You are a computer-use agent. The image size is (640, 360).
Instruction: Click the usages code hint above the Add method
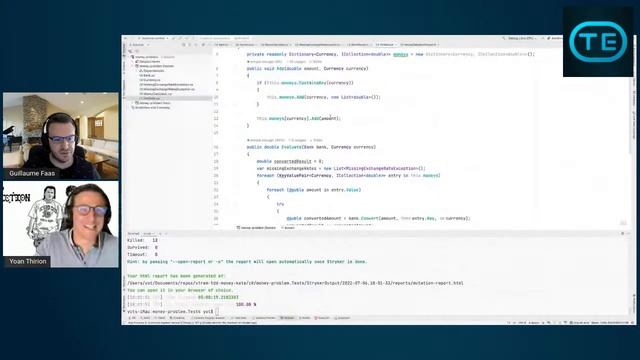[297, 62]
